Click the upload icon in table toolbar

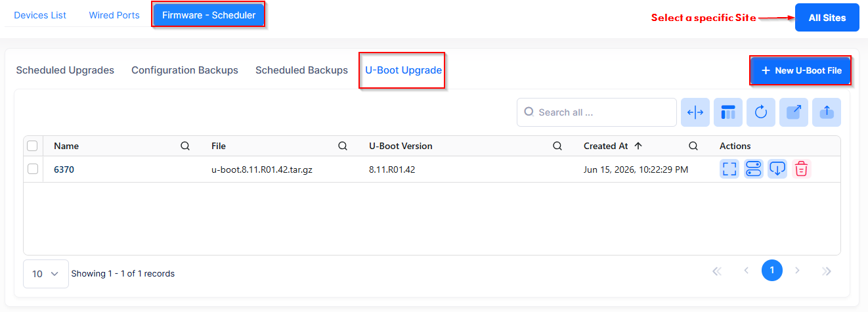click(827, 112)
